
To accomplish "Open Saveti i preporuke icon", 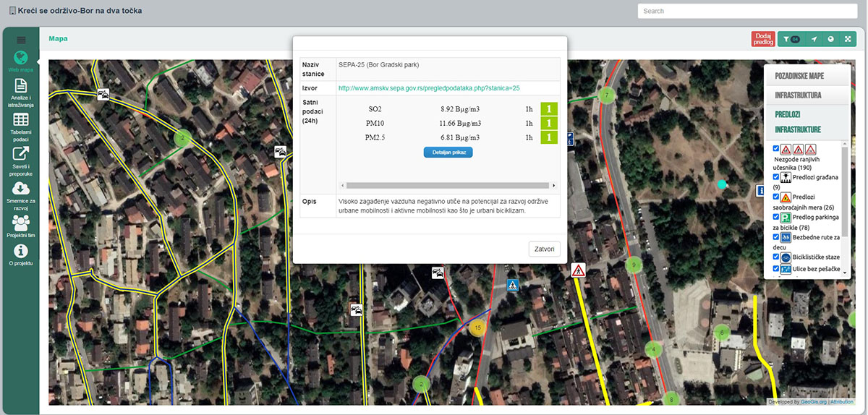I will pyautogui.click(x=21, y=153).
